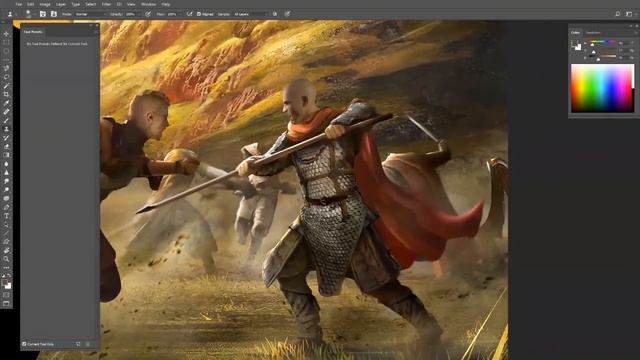The width and height of the screenshot is (640, 360).
Task: Select the Clone Stamp tool in toolbar
Action: tap(6, 129)
